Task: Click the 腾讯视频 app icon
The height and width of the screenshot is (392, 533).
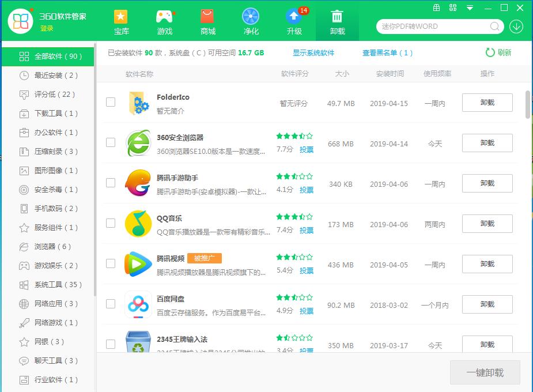Action: point(138,264)
